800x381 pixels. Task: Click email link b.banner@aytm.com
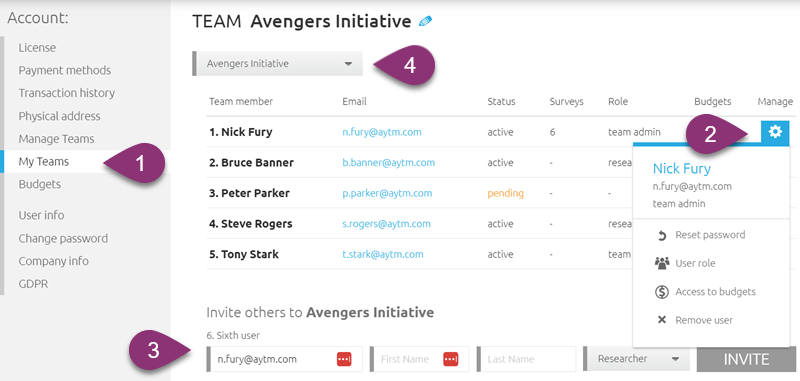coord(389,163)
